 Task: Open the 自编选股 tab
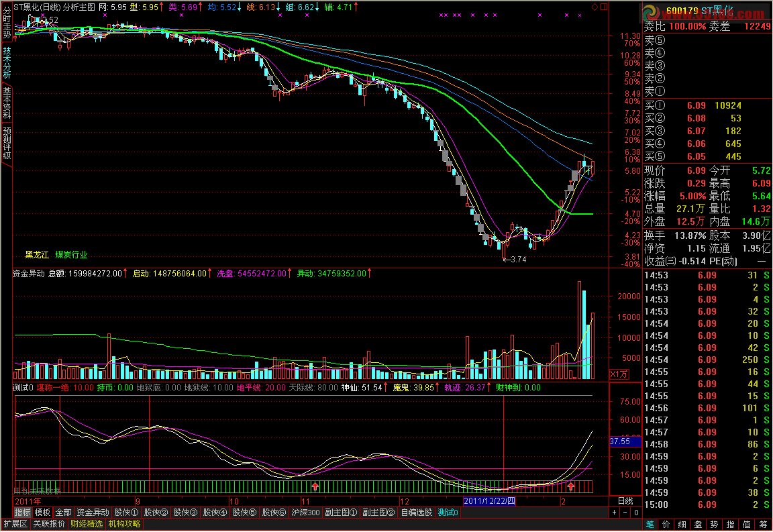tap(417, 513)
